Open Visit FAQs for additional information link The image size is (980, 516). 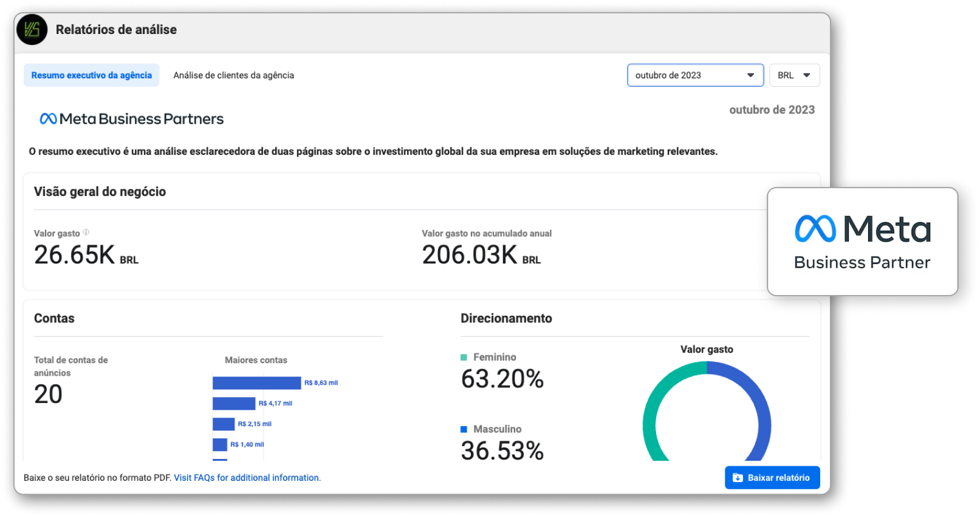pos(247,478)
